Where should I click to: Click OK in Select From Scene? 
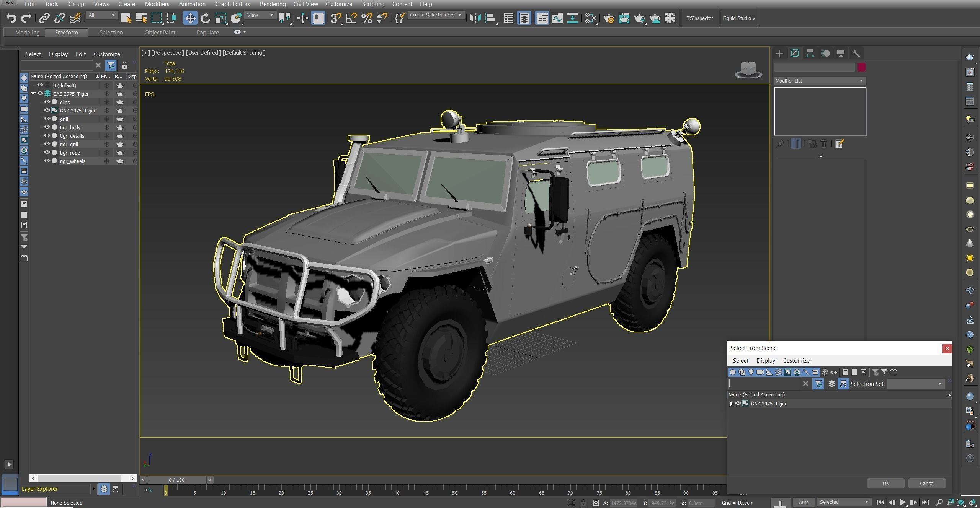(885, 483)
